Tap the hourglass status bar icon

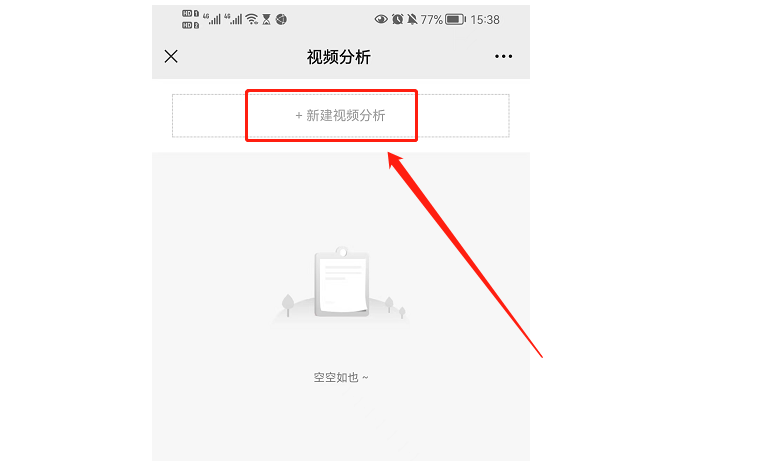pos(266,19)
